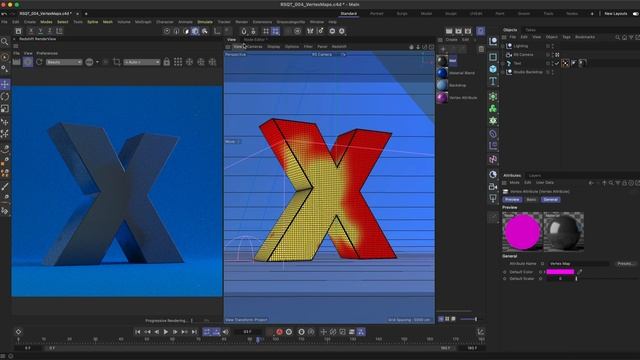Add a Camera object from the palette
Viewport: 640px width, 360px height.
tap(493, 187)
